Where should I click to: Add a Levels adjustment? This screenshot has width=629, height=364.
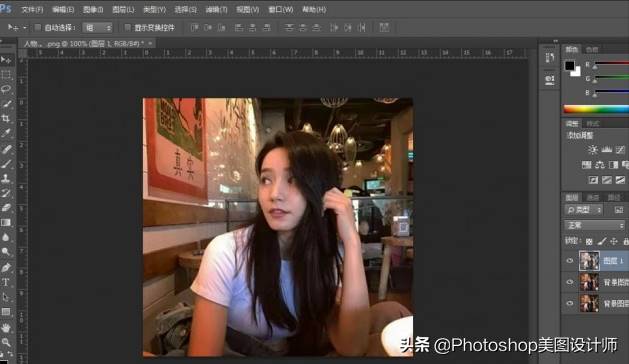point(607,150)
